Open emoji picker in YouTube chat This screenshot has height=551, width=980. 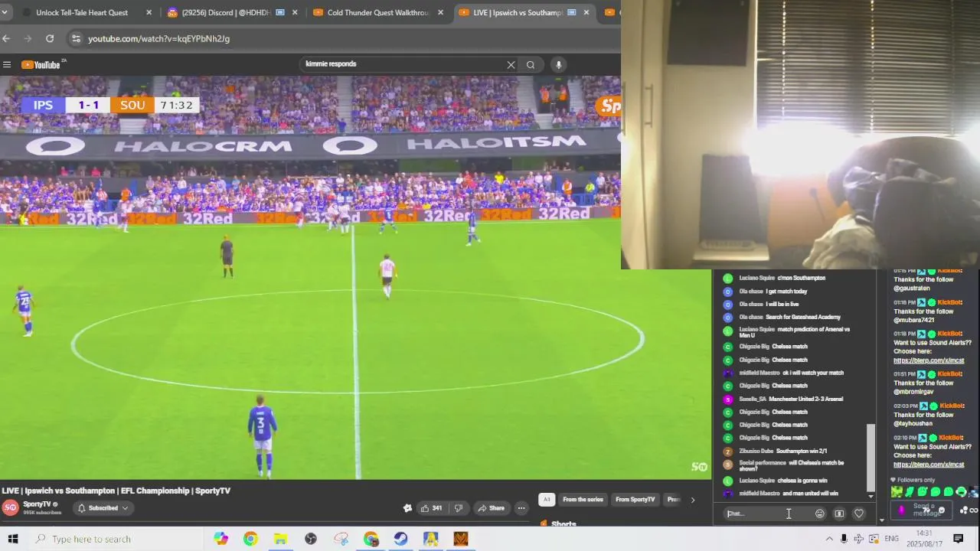(x=820, y=514)
